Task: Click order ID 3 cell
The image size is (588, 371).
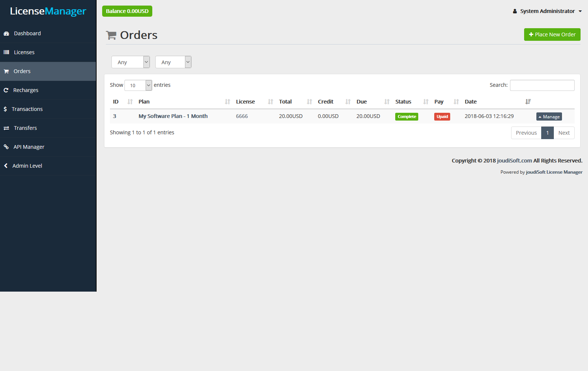Action: pyautogui.click(x=115, y=116)
